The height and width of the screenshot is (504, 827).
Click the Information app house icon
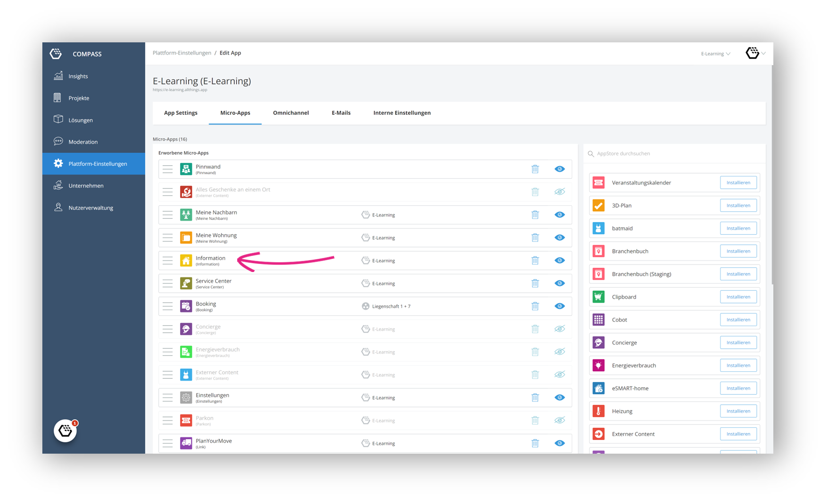click(186, 260)
